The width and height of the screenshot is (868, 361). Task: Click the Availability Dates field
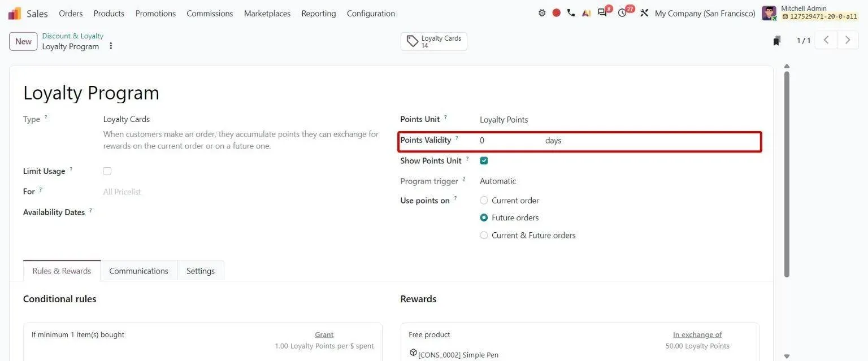point(241,212)
